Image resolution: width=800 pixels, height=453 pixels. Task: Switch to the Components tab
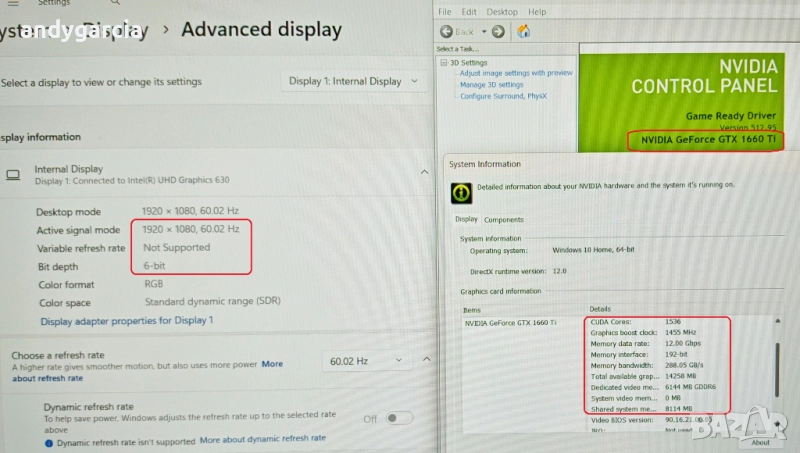[x=503, y=219]
